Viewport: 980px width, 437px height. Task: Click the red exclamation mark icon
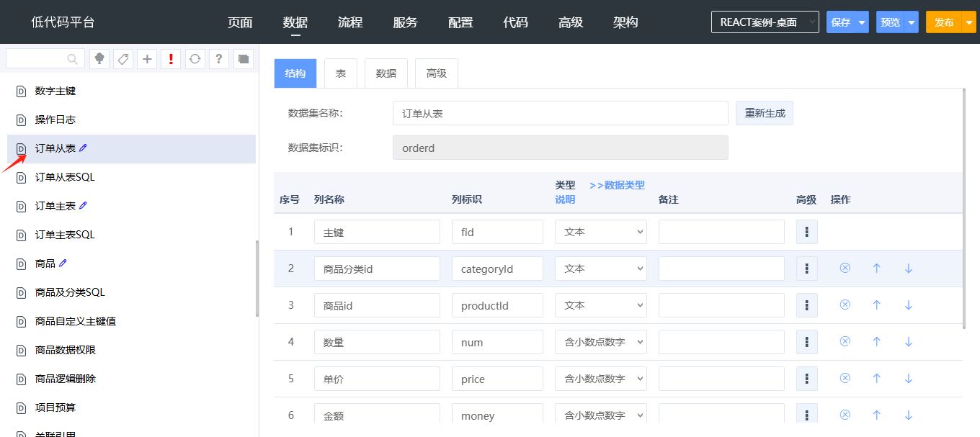coord(171,59)
